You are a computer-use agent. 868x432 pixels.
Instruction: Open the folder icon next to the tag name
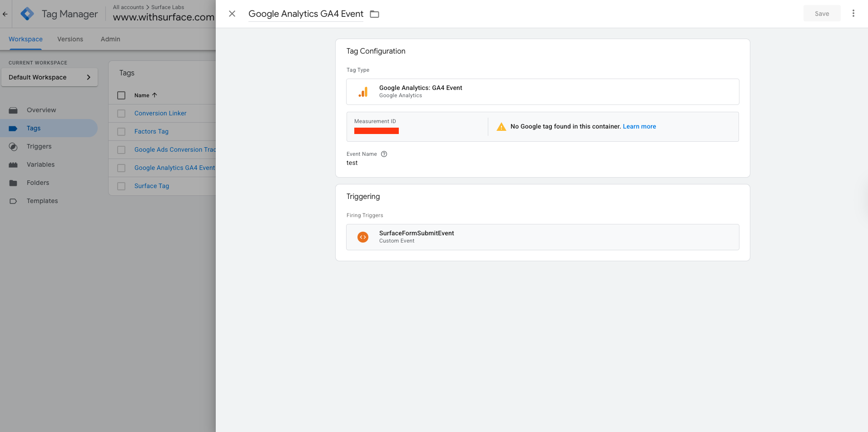click(x=374, y=14)
